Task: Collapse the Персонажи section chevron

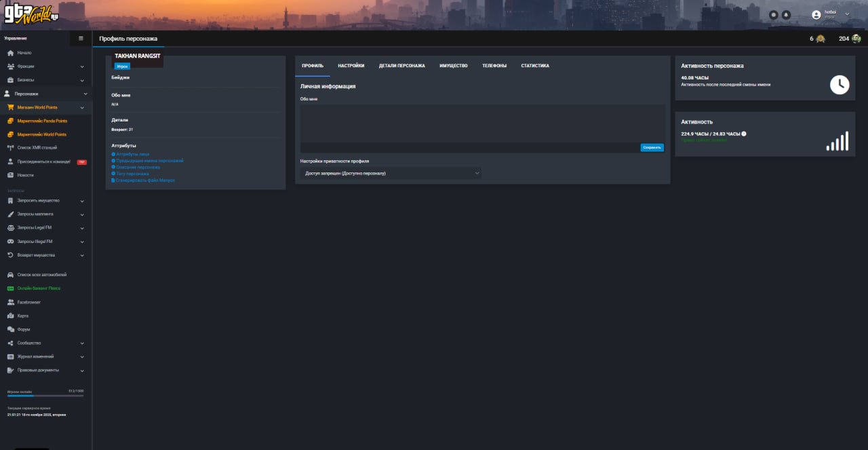Action: pyautogui.click(x=85, y=94)
